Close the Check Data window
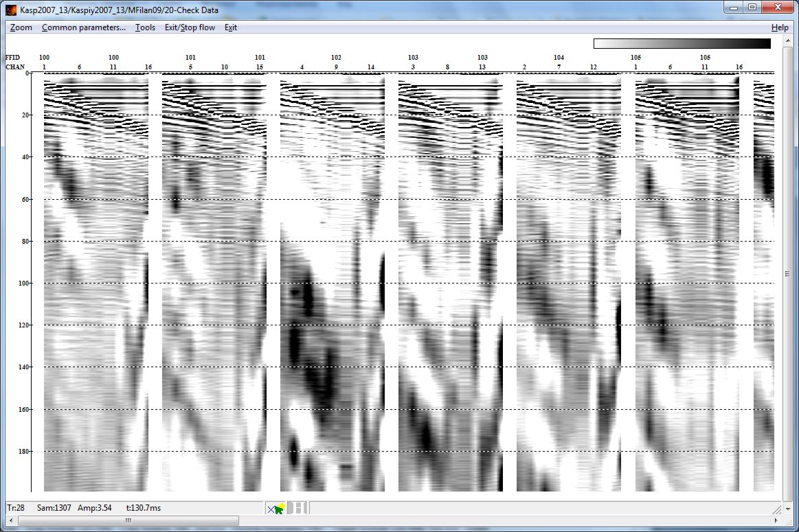 coord(778,8)
